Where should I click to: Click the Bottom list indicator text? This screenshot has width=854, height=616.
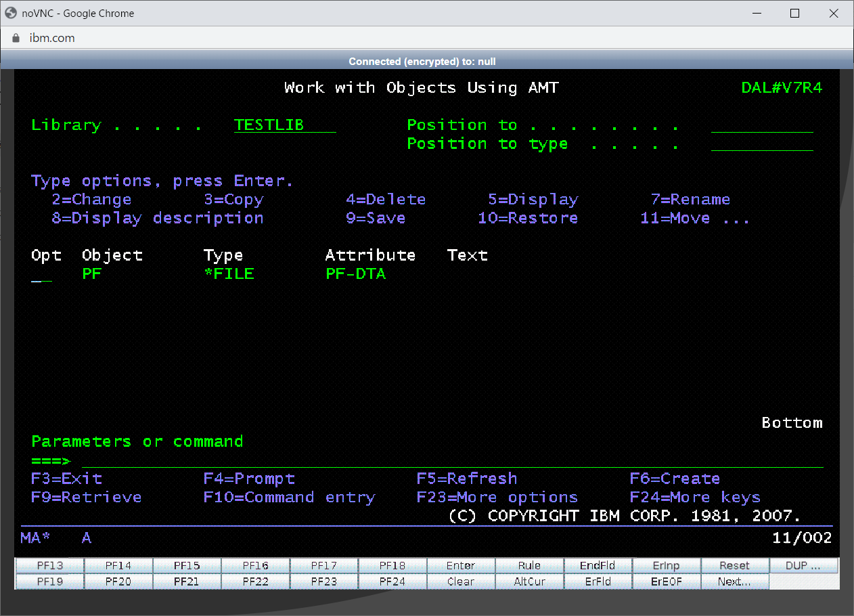(792, 423)
